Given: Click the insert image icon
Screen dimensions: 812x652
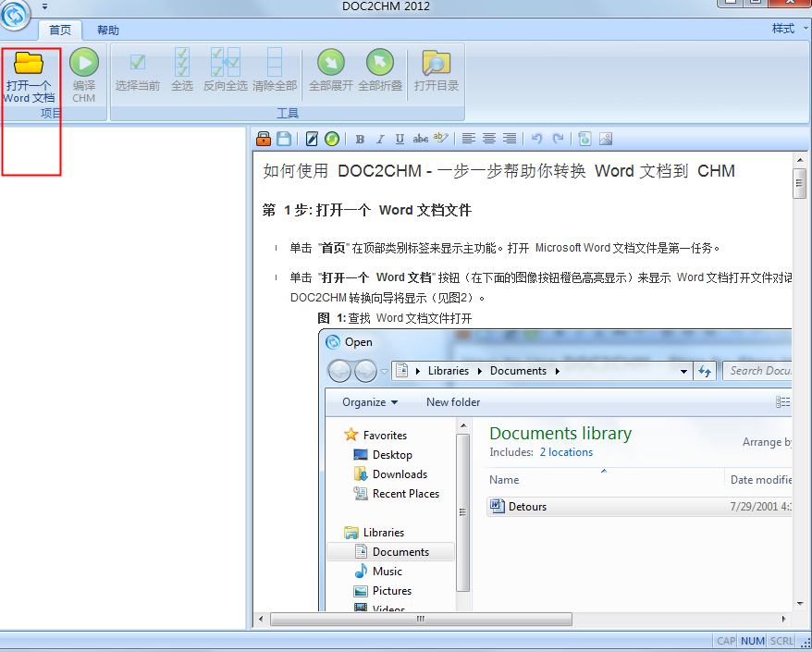Looking at the screenshot, I should pos(606,139).
